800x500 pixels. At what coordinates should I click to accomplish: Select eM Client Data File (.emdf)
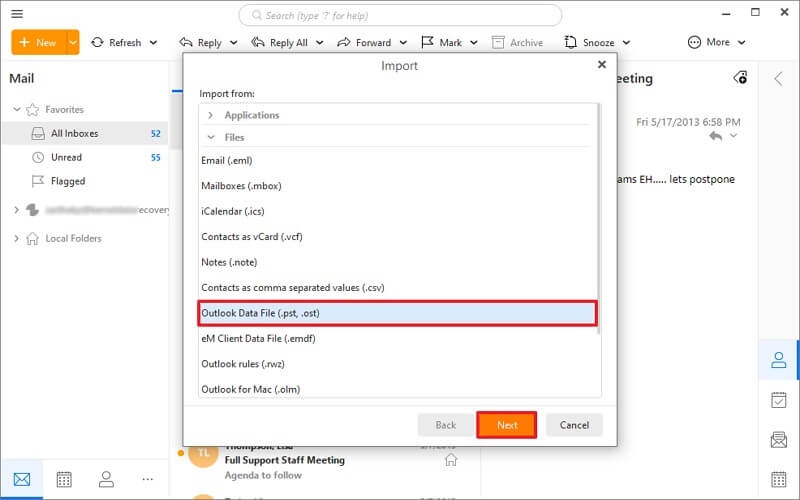pos(398,338)
